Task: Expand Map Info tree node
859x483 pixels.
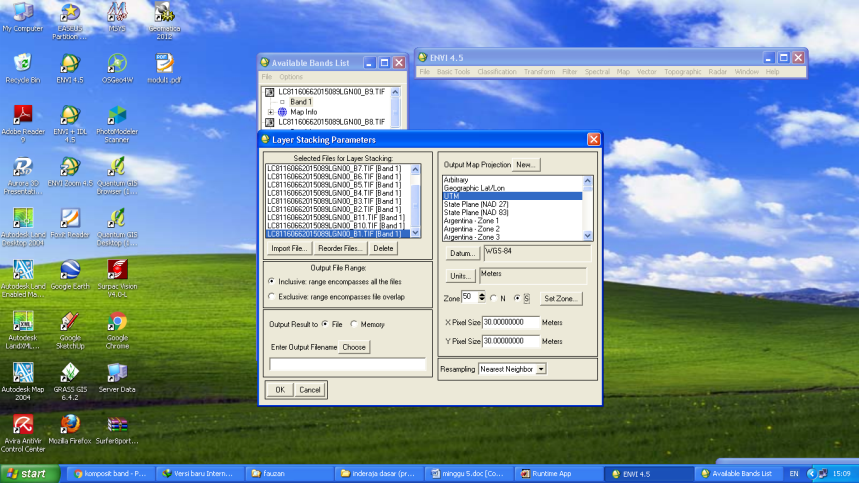Action: click(x=271, y=112)
